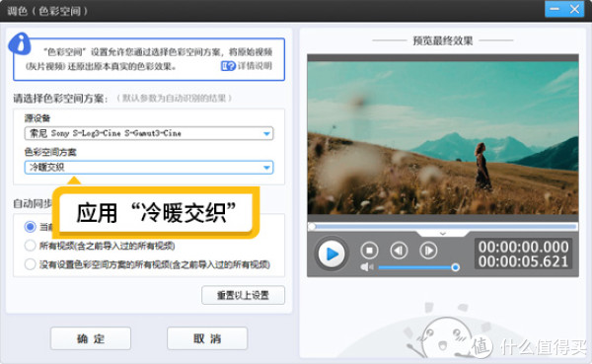Select the first sync radio option
Image resolution: width=592 pixels, height=364 pixels.
[x=31, y=227]
